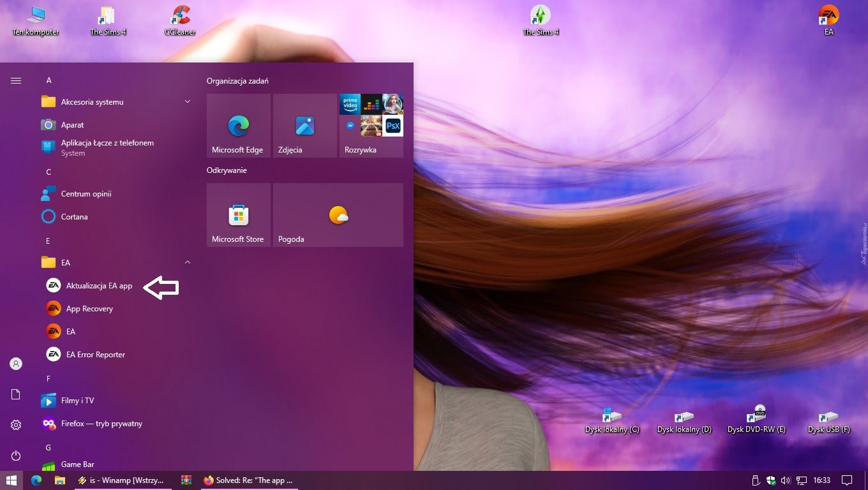Viewport: 868px width, 490px height.
Task: Open EA Error Reporter entry
Action: pos(95,355)
